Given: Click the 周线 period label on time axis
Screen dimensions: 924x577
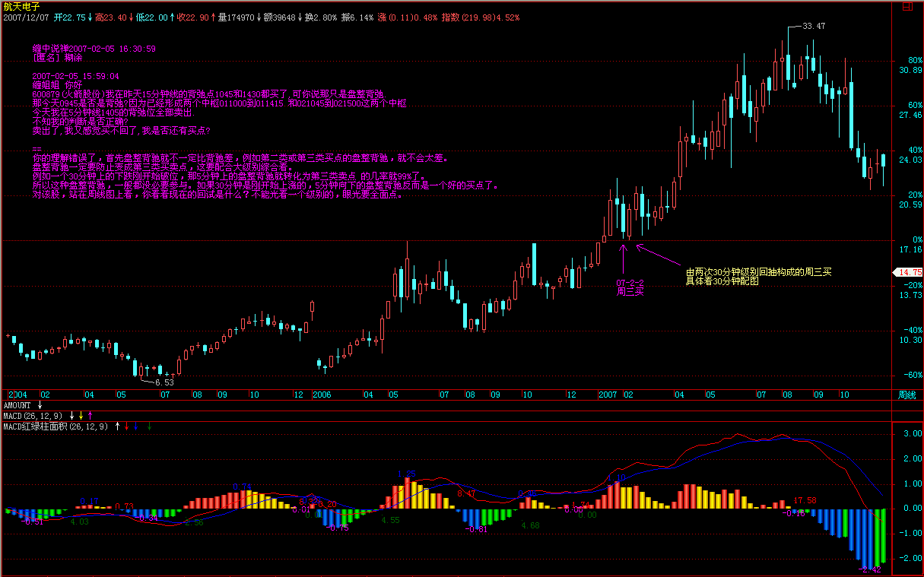Looking at the screenshot, I should click(906, 395).
